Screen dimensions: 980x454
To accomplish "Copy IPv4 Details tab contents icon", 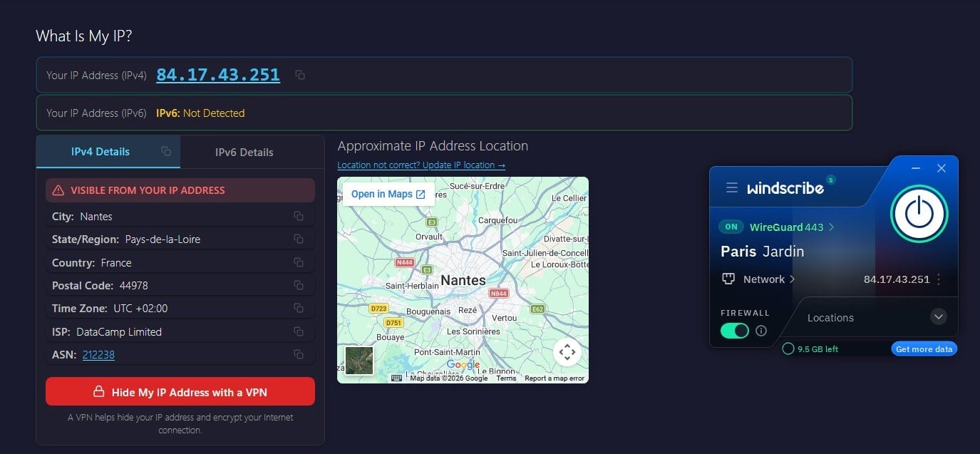I will coord(166,151).
